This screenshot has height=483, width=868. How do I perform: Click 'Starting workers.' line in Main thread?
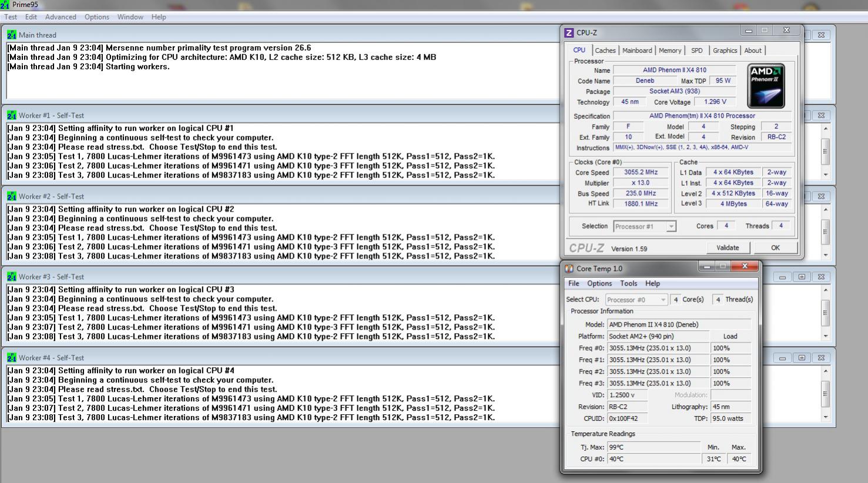pyautogui.click(x=88, y=66)
